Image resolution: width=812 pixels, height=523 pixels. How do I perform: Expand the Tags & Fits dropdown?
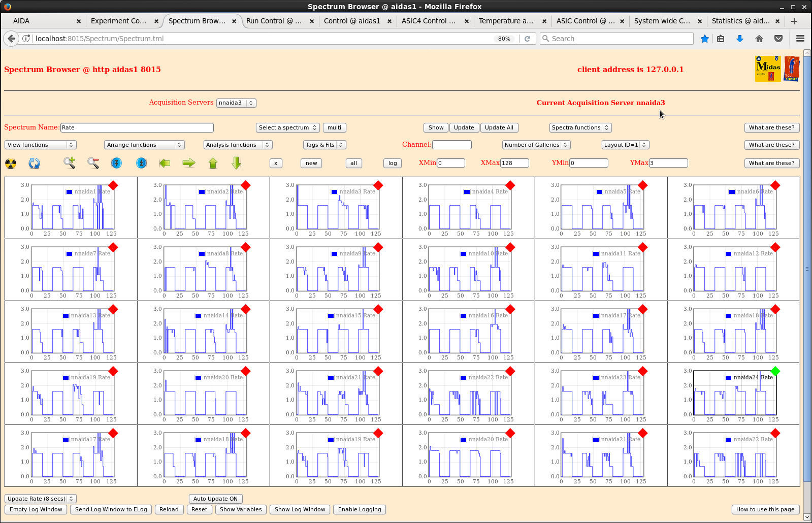tap(324, 145)
